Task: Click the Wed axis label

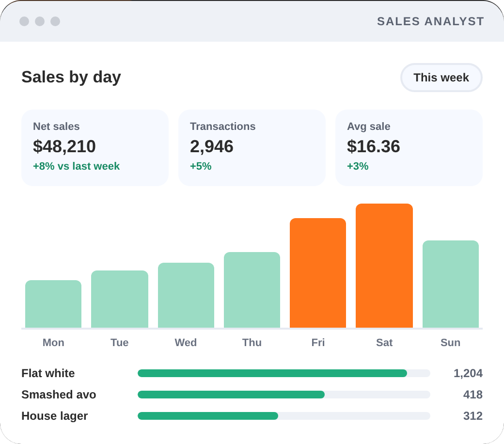Action: pos(186,342)
